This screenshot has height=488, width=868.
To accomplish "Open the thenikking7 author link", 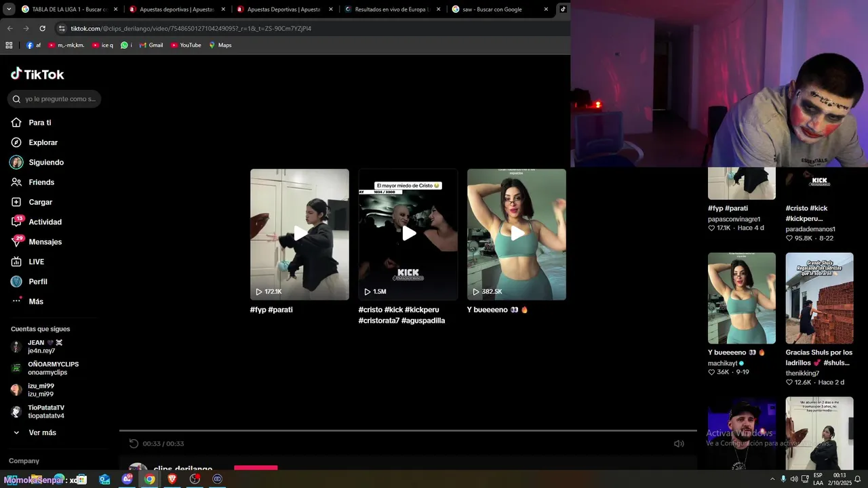I will (x=802, y=373).
